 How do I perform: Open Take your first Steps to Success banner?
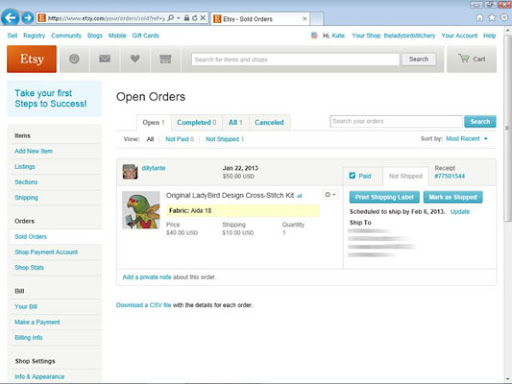coord(54,98)
